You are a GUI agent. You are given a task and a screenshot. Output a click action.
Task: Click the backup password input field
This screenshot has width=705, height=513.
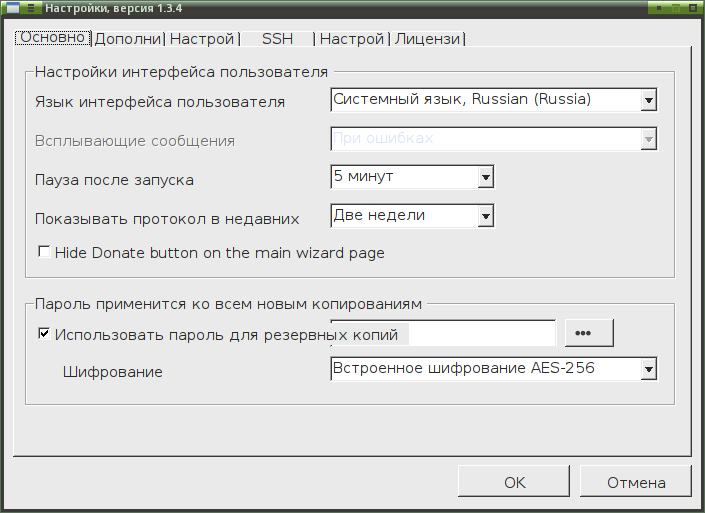point(482,333)
